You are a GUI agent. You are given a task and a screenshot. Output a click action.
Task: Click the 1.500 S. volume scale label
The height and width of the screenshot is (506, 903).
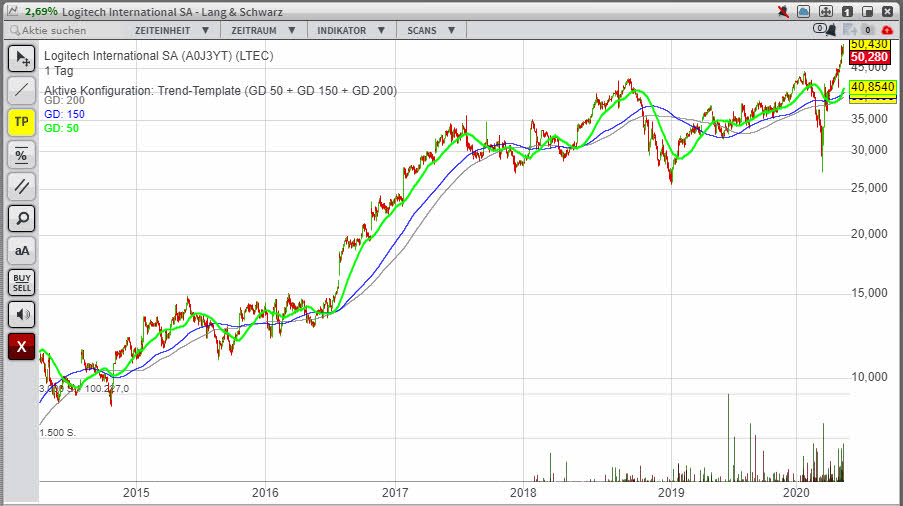point(58,432)
